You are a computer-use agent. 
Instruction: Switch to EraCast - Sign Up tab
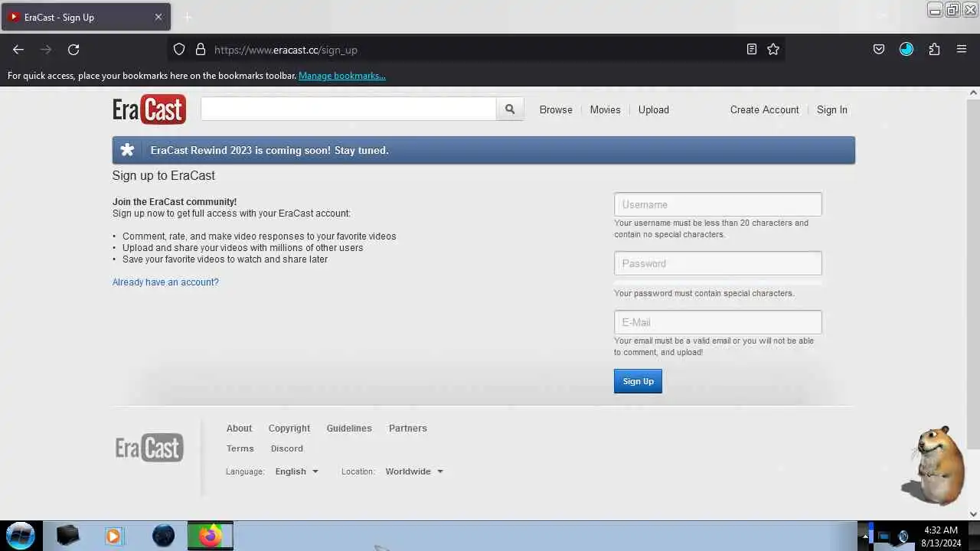[x=86, y=17]
